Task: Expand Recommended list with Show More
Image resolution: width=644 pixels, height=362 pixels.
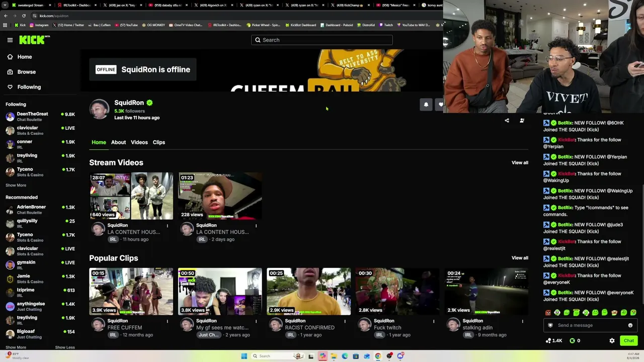Action: pos(16,347)
